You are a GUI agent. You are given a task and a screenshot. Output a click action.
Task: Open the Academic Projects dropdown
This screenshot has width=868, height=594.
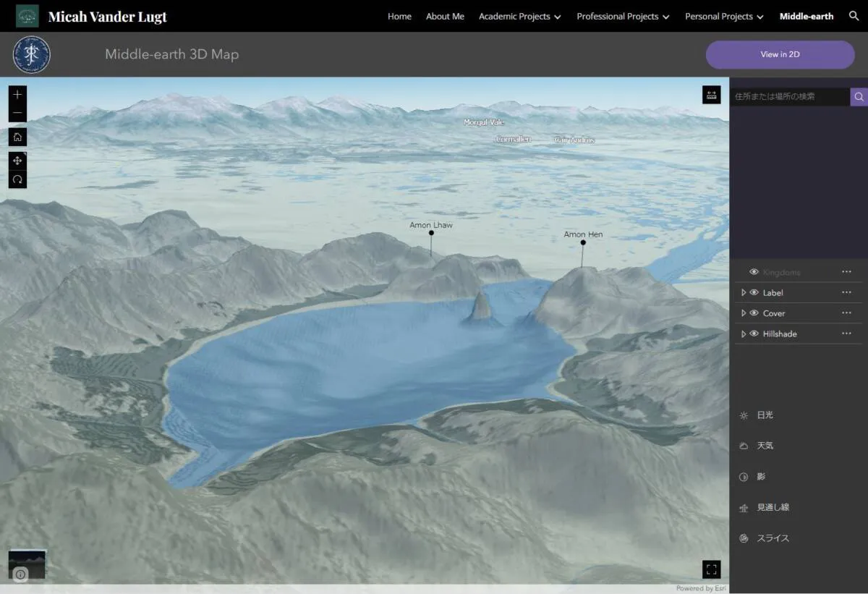[519, 16]
